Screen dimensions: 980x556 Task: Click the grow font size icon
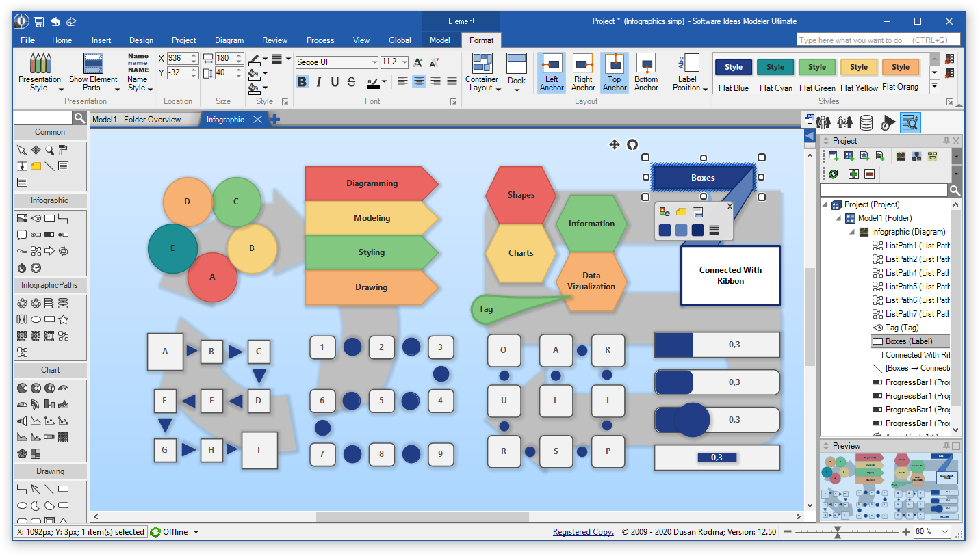click(418, 62)
